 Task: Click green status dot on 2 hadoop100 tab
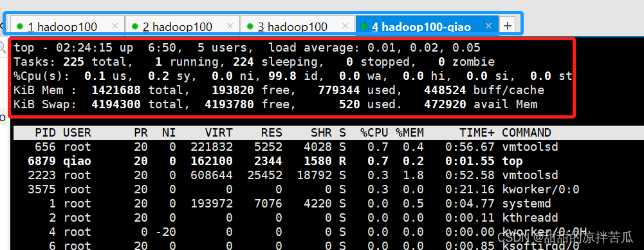pos(134,26)
